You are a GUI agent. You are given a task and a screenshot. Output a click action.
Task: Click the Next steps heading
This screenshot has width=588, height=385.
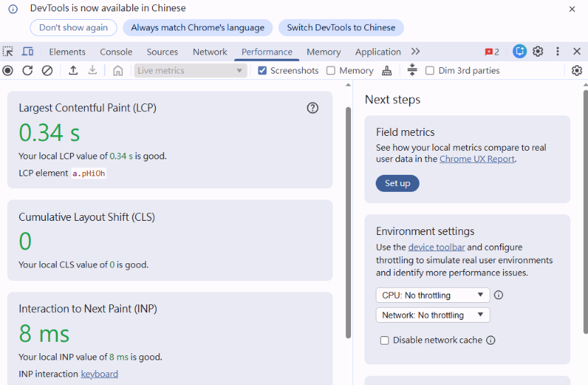click(x=392, y=100)
